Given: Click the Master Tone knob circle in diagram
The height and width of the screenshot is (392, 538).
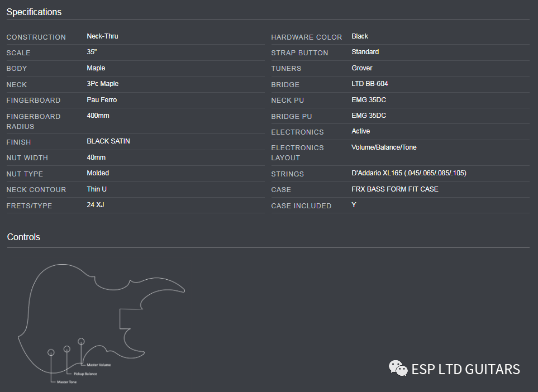Looking at the screenshot, I should [x=51, y=352].
